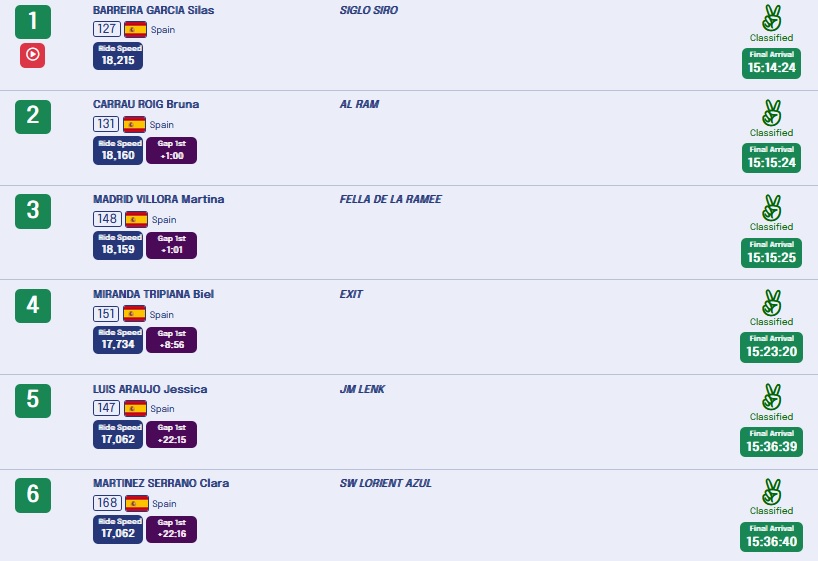
Task: Click the Spain flag beside bib 148
Action: point(135,219)
